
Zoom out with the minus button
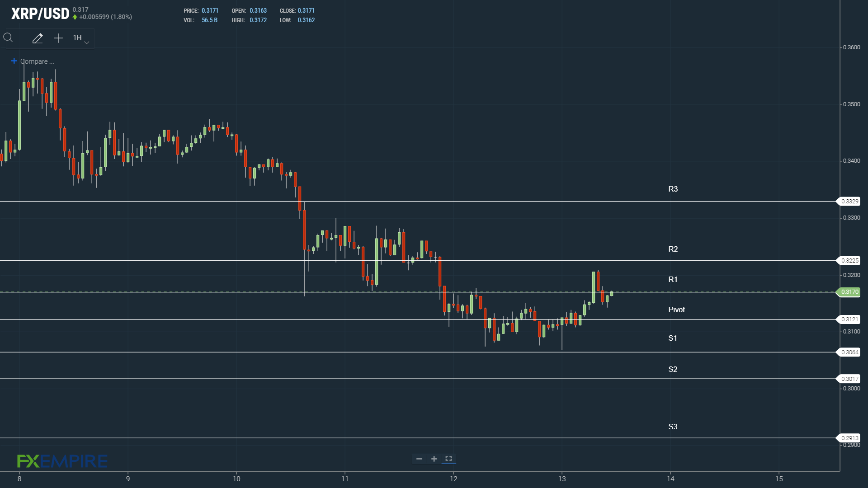point(419,459)
